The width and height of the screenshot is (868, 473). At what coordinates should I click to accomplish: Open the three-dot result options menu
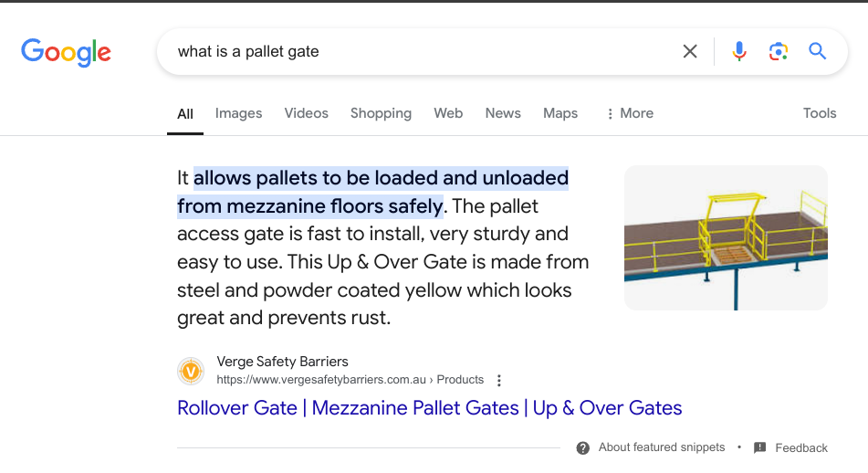click(x=498, y=380)
